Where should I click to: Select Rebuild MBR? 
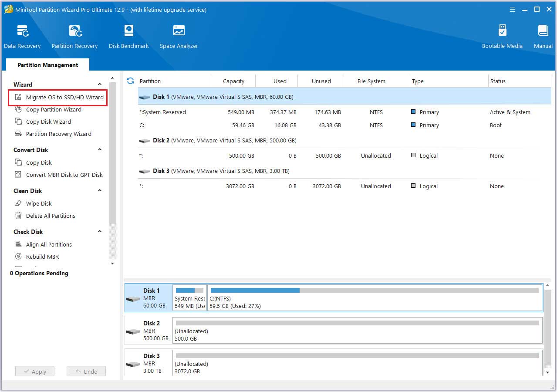point(42,257)
